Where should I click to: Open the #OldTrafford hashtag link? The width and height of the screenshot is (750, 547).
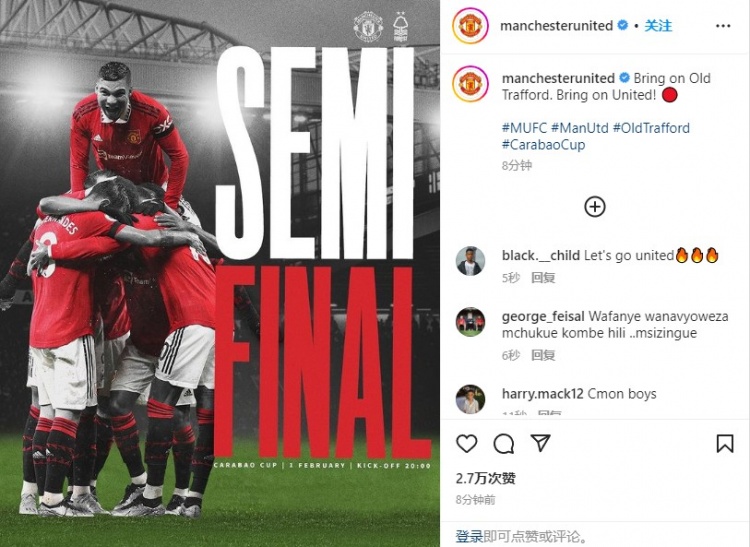point(651,128)
